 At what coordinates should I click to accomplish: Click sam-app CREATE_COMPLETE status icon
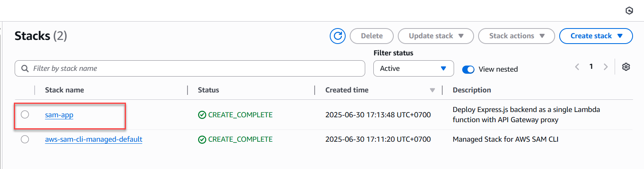[202, 115]
